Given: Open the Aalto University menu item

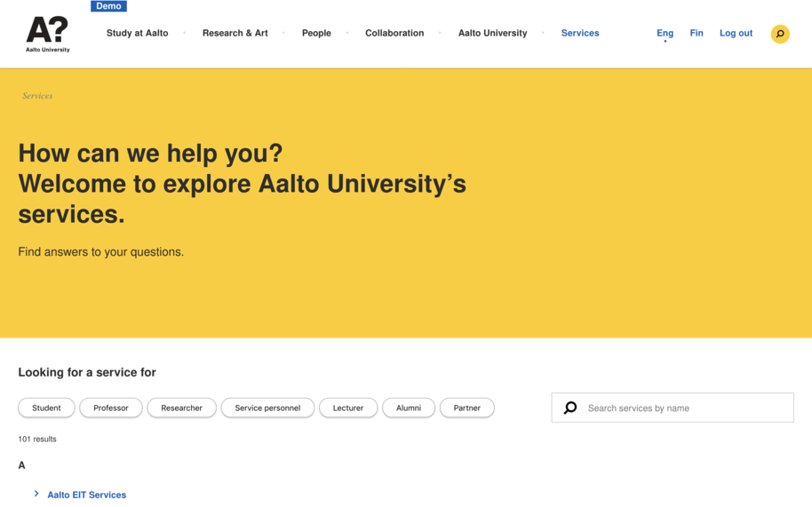Looking at the screenshot, I should click(492, 33).
